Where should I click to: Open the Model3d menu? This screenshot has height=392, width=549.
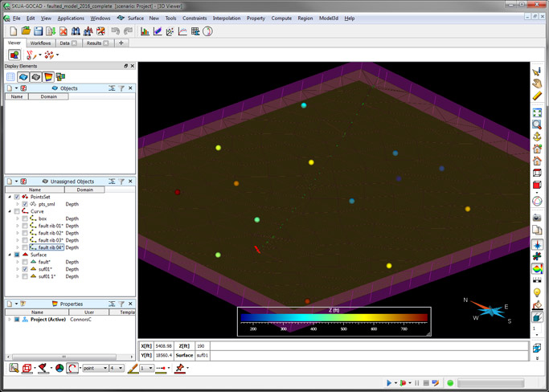(329, 18)
